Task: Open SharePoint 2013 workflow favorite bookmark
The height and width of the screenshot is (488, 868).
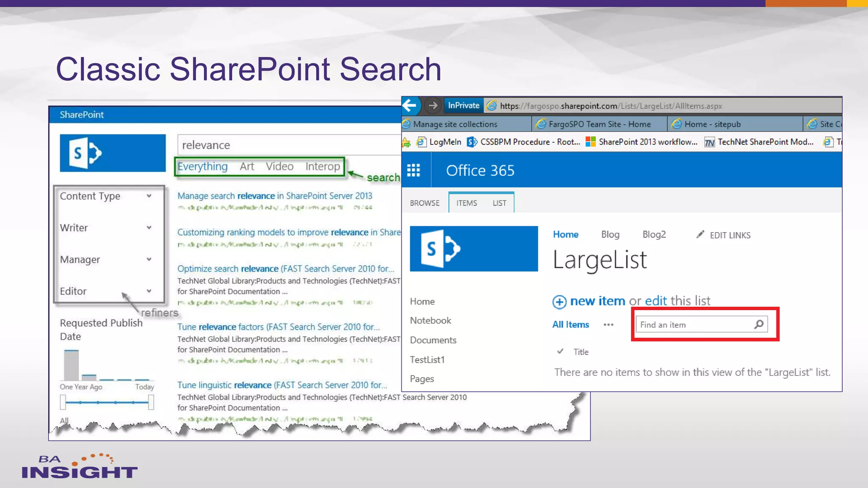Action: [x=641, y=142]
